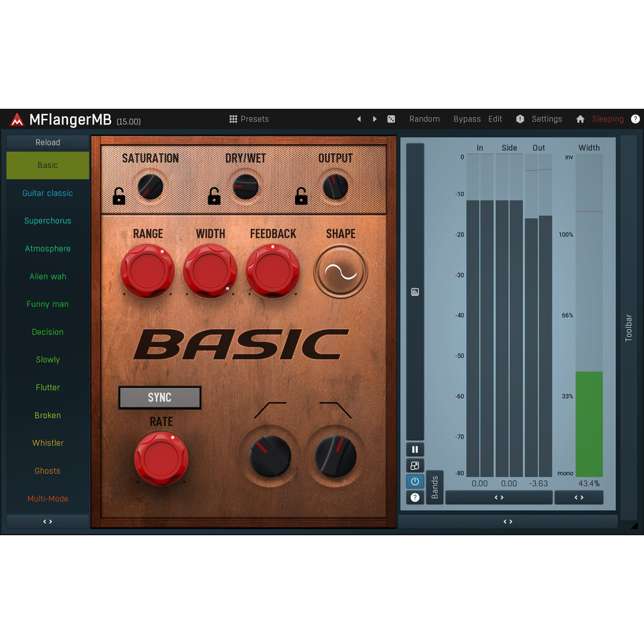Click the Output knob
Screen dimensions: 644x644
coord(336,187)
